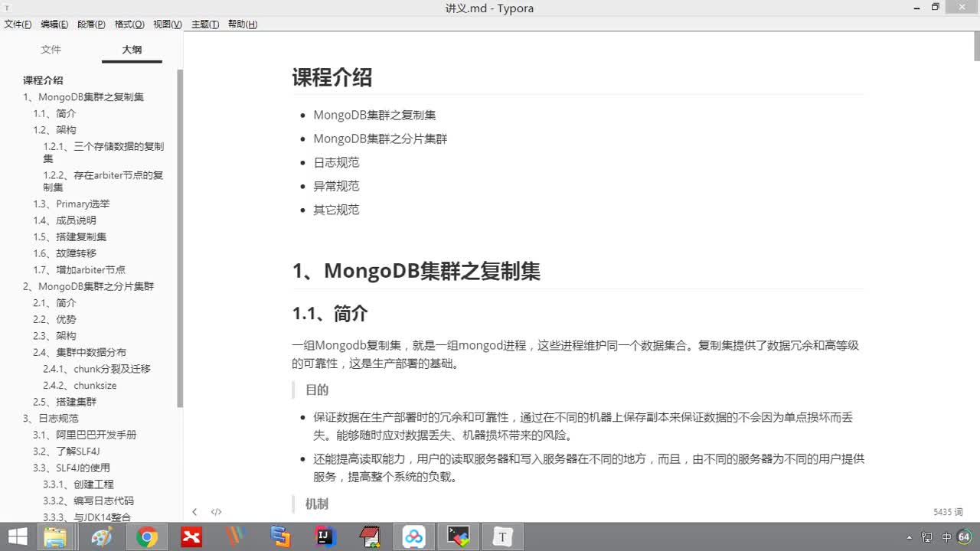Switch the Chinese input method indicator
The image size is (980, 551).
[947, 537]
